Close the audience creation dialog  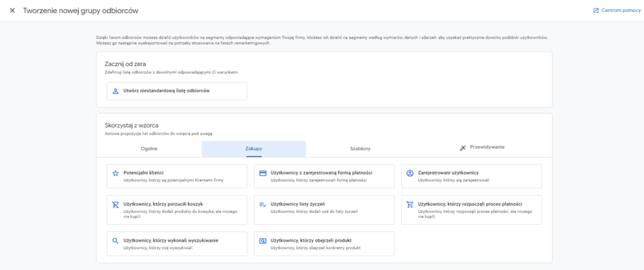[x=13, y=10]
